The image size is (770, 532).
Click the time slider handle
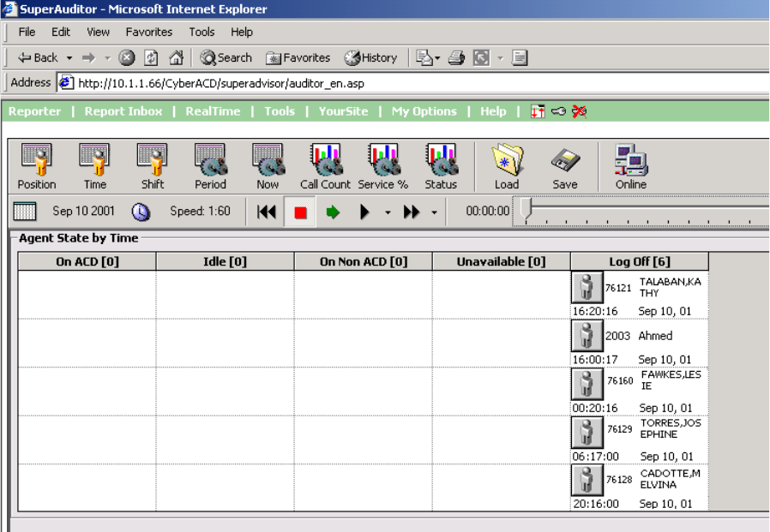tap(526, 208)
